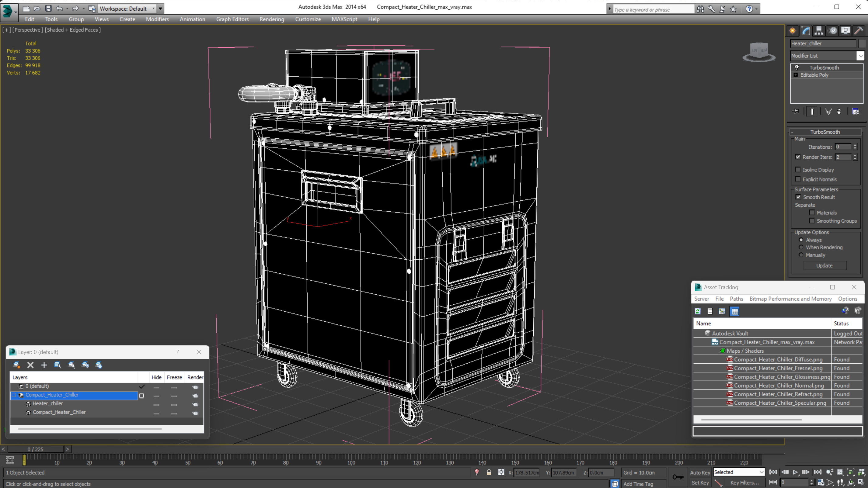Open the Utilities command panel tab

859,31
